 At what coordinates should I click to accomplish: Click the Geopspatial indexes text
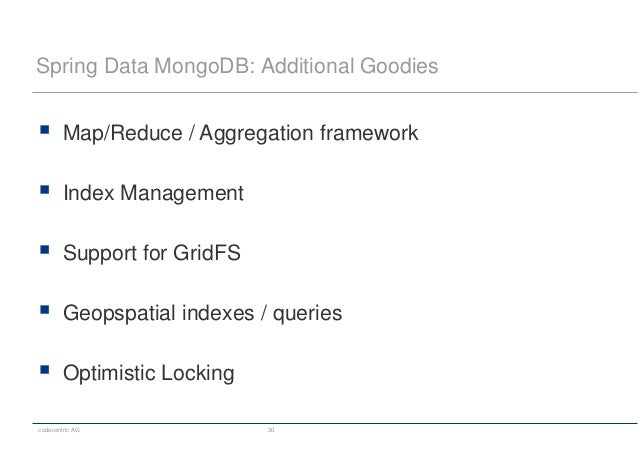159,314
